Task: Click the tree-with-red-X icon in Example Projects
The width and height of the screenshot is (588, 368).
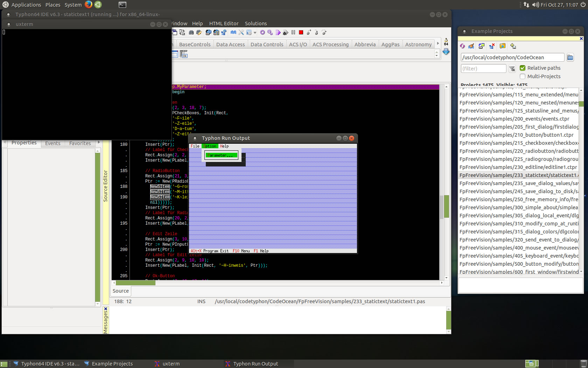Action: pos(492,46)
